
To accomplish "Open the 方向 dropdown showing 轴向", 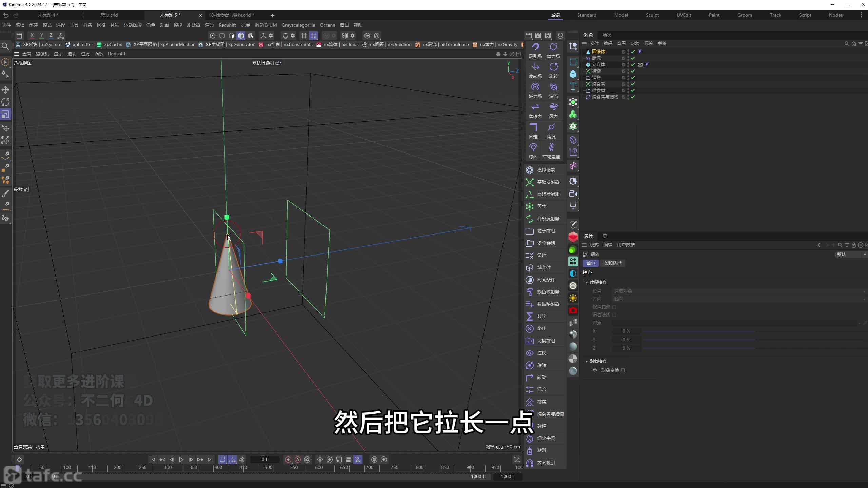I will pos(739,299).
